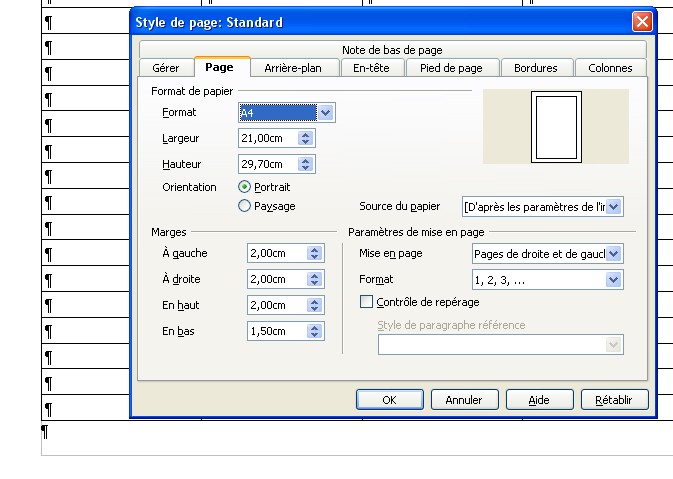Click the Rétablir button
This screenshot has height=479, width=673.
(614, 400)
